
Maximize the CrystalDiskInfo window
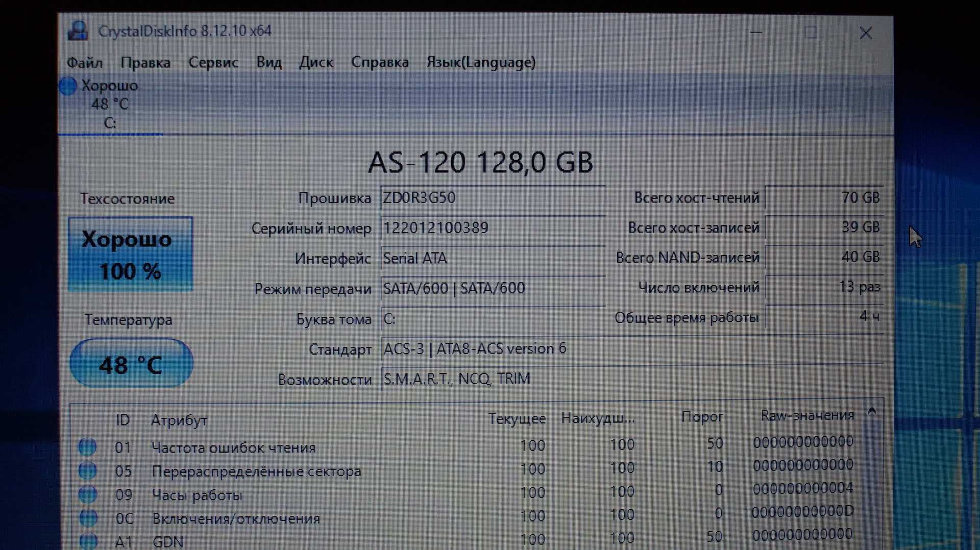(x=810, y=33)
